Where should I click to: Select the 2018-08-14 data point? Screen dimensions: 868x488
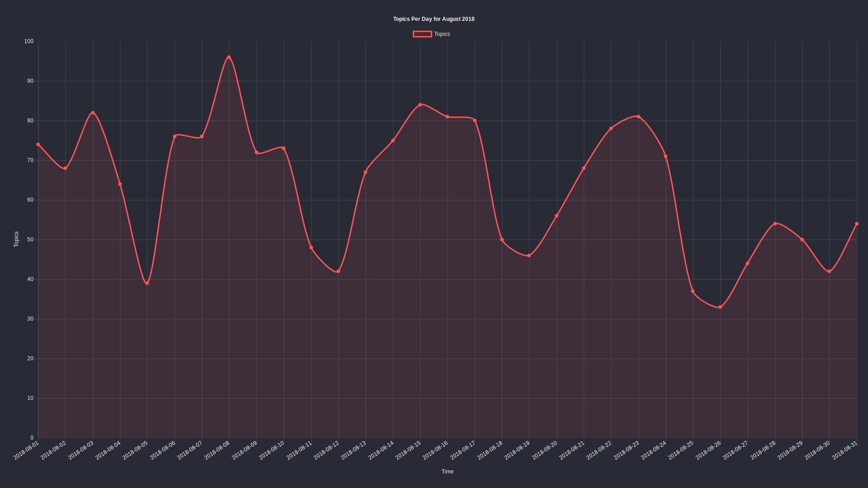click(x=393, y=141)
